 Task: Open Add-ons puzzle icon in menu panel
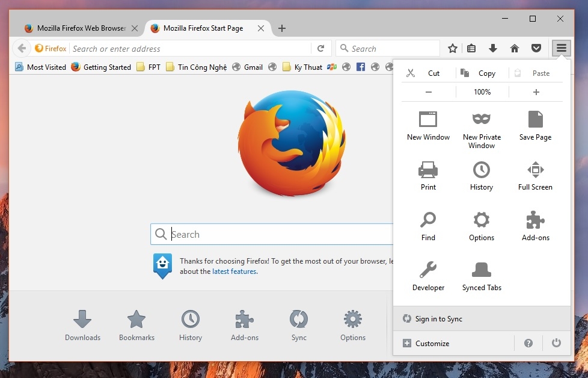[x=536, y=226]
